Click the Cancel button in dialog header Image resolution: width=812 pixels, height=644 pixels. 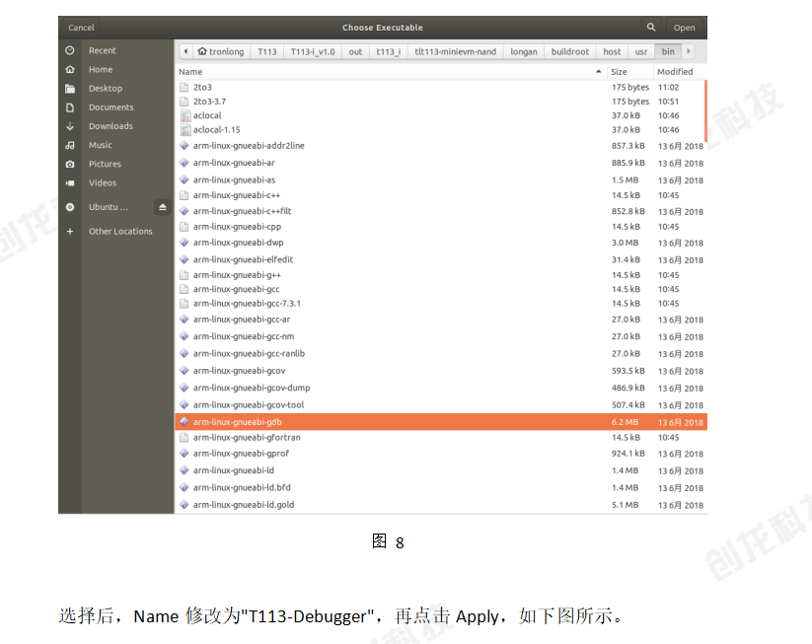[81, 28]
